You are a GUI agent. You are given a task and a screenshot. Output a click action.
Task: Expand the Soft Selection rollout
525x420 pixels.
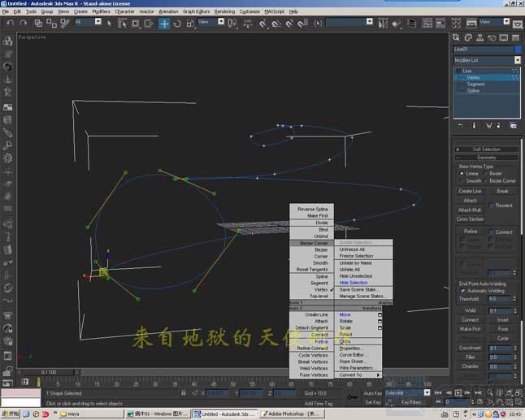(x=487, y=149)
